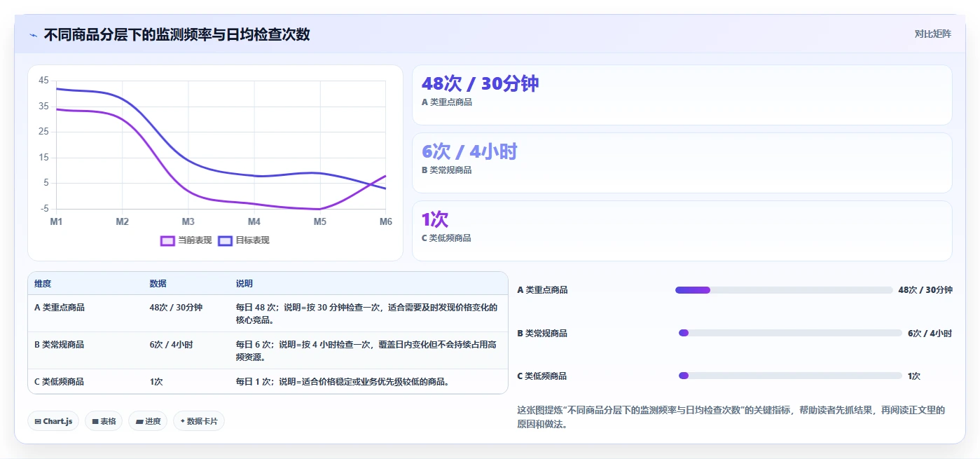The width and height of the screenshot is (980, 459).
Task: Click the description starting 每日 48 次
Action: 366,313
